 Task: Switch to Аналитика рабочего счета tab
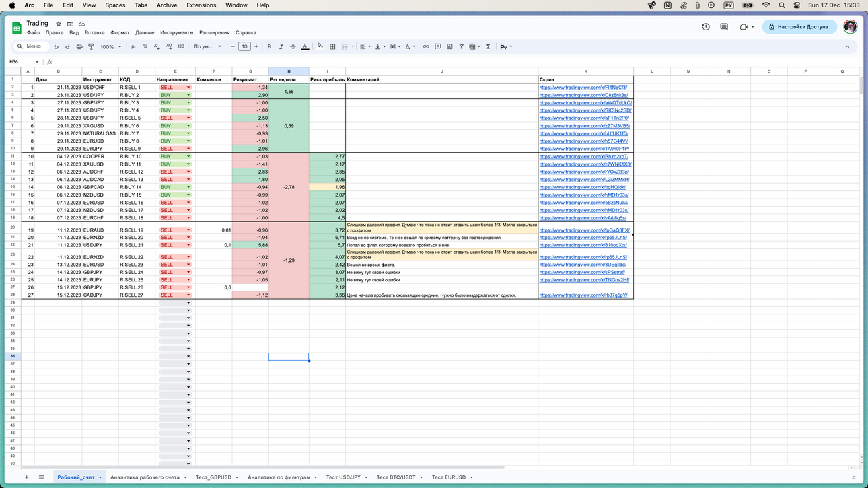click(145, 477)
